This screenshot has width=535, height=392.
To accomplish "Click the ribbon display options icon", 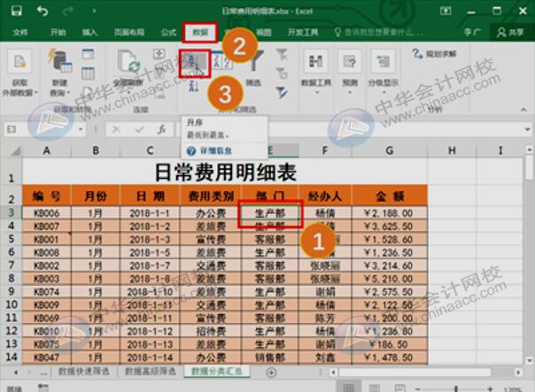I will pos(446,12).
